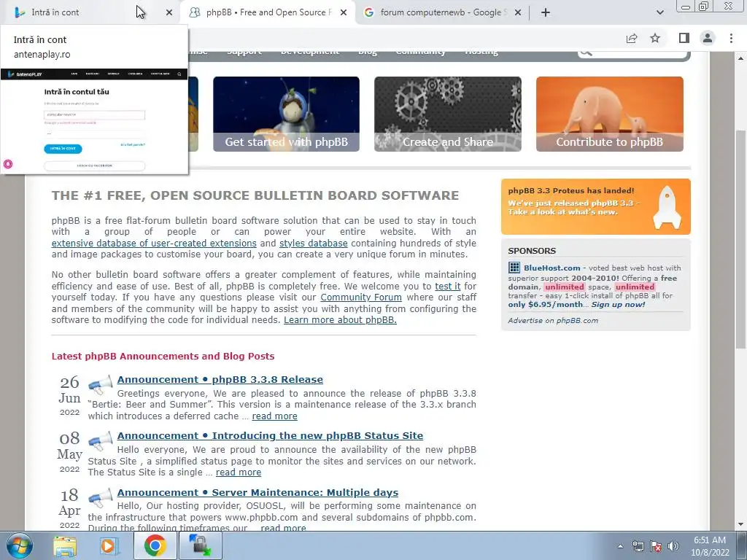
Task: Click the rocket icon in Proteus banner
Action: click(667, 208)
